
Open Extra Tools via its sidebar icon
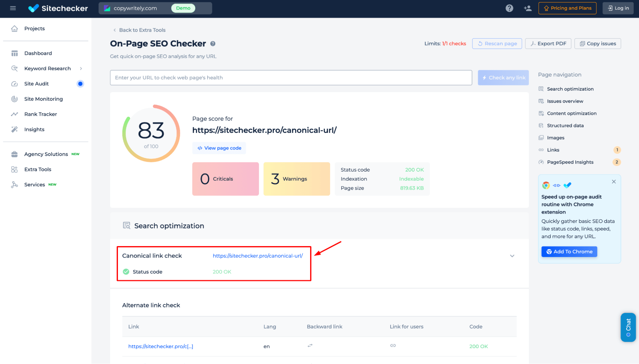(14, 169)
